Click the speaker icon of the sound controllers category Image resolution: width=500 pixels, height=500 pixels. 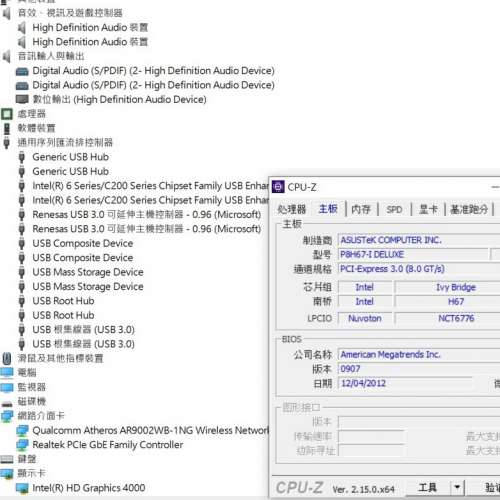coord(7,13)
